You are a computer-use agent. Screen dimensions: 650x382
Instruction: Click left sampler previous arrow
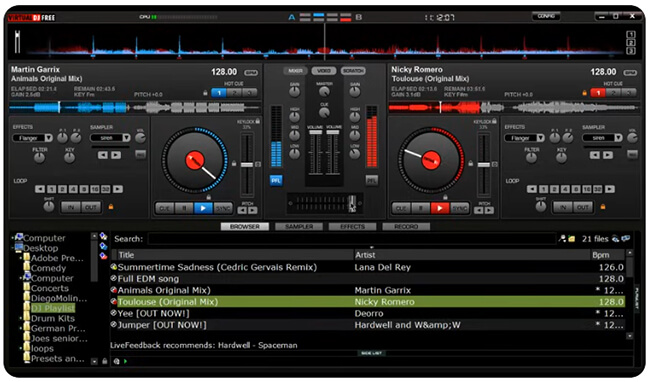pos(103,155)
